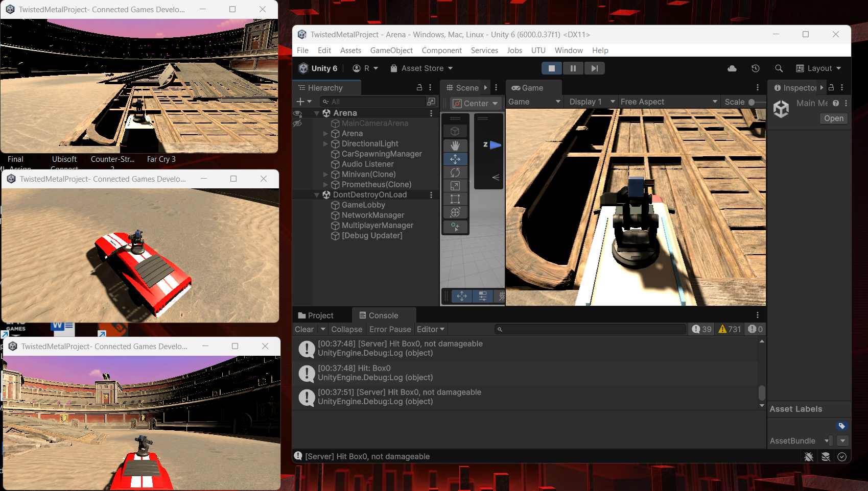Image resolution: width=868 pixels, height=491 pixels.
Task: Click the auto-refresh checkmark status icon
Action: click(x=842, y=457)
